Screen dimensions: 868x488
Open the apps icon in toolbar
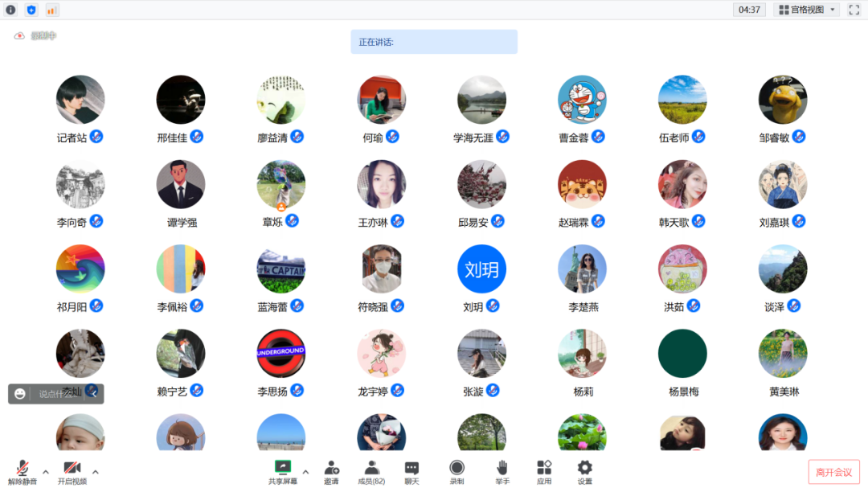point(544,468)
